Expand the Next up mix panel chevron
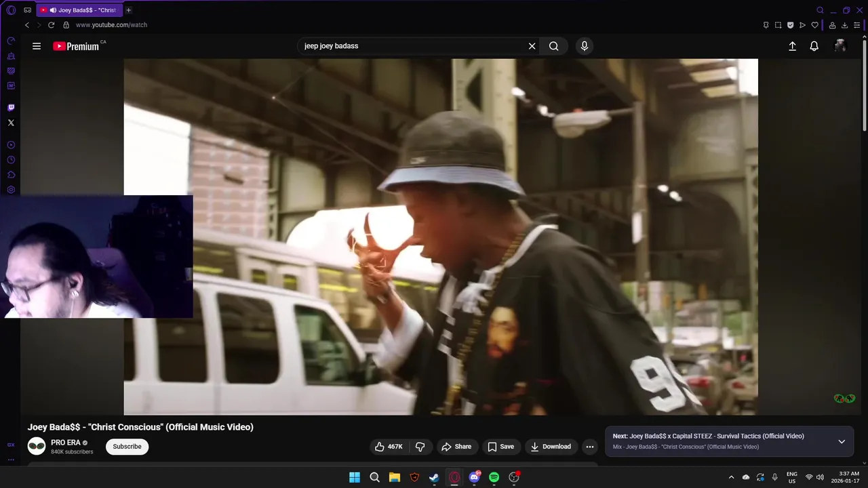Image resolution: width=868 pixels, height=488 pixels. point(842,441)
